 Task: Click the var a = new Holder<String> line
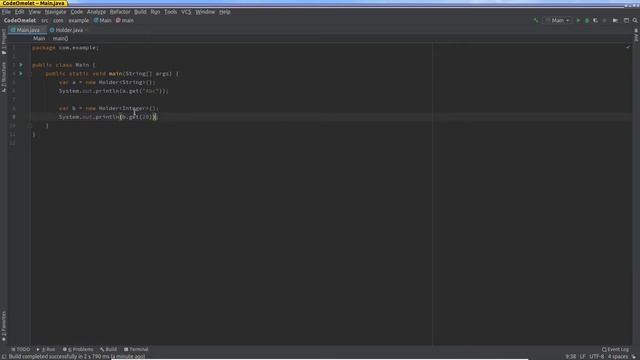pyautogui.click(x=107, y=82)
